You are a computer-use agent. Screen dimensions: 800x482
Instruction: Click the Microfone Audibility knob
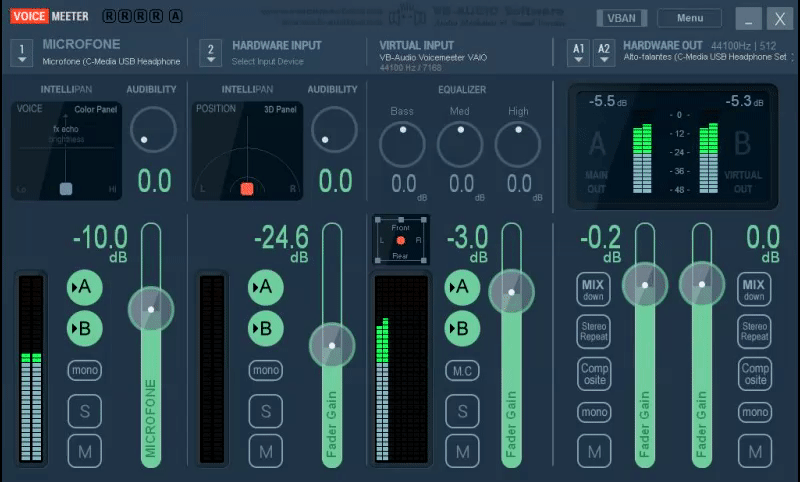point(153,130)
